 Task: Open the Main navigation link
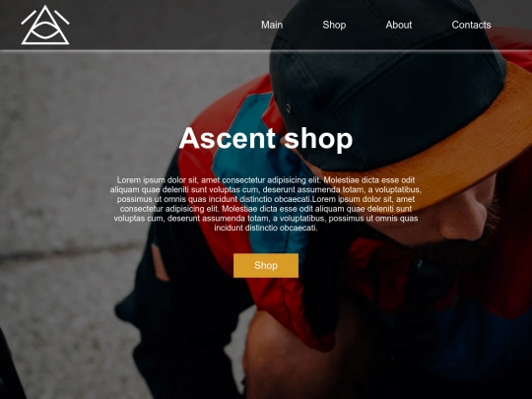tap(272, 25)
